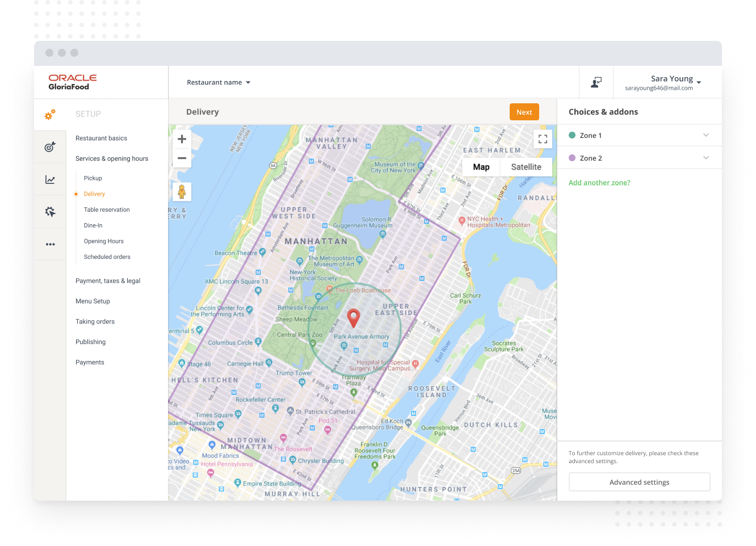Open the more options ellipsis in sidebar

[51, 244]
